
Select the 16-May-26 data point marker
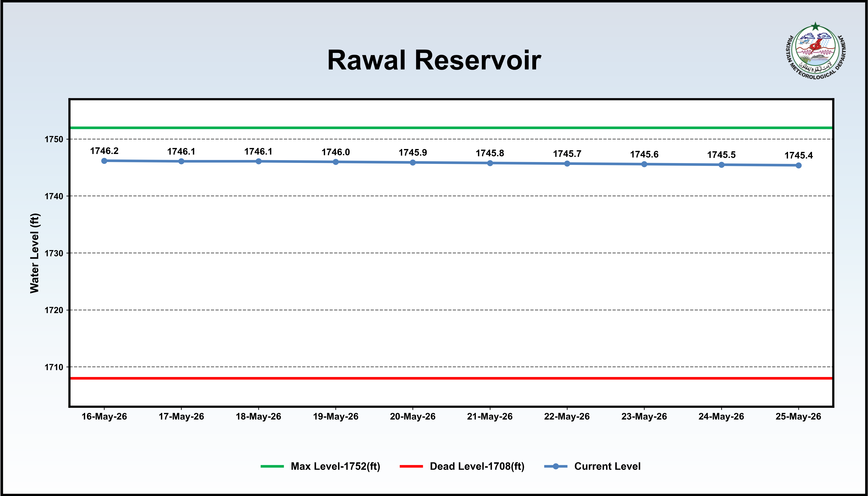pyautogui.click(x=104, y=161)
